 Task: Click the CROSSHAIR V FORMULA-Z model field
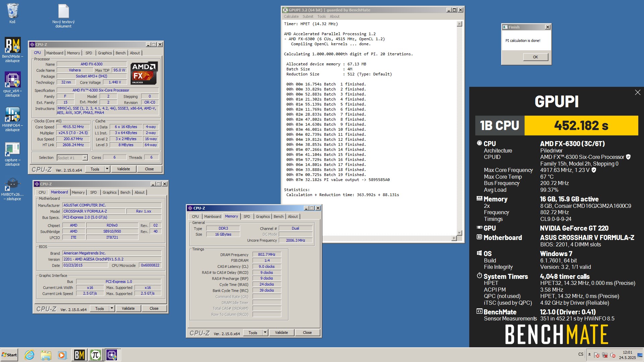94,211
